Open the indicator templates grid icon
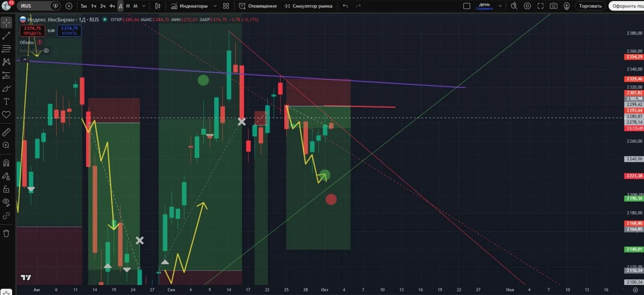Viewport: 644px width, 295px height. click(226, 6)
